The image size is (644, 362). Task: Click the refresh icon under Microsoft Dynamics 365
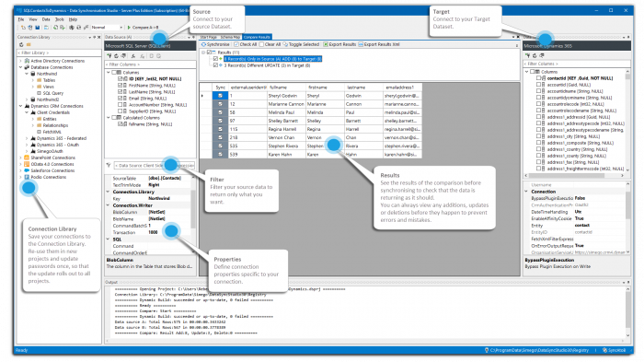tap(535, 55)
